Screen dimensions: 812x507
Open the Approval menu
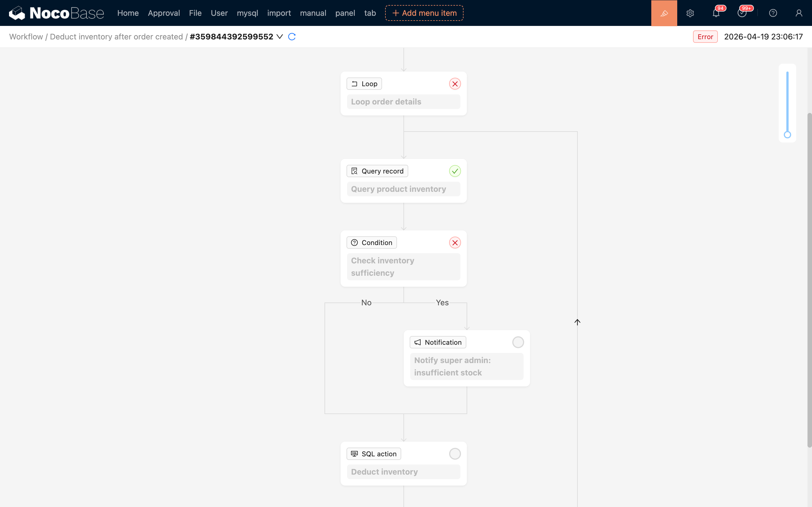click(x=164, y=13)
